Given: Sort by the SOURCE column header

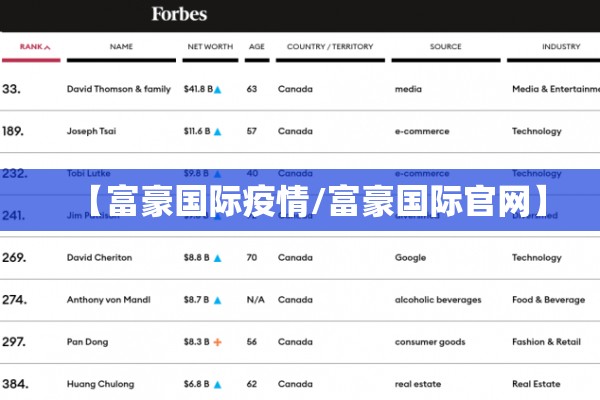Looking at the screenshot, I should click(x=445, y=47).
